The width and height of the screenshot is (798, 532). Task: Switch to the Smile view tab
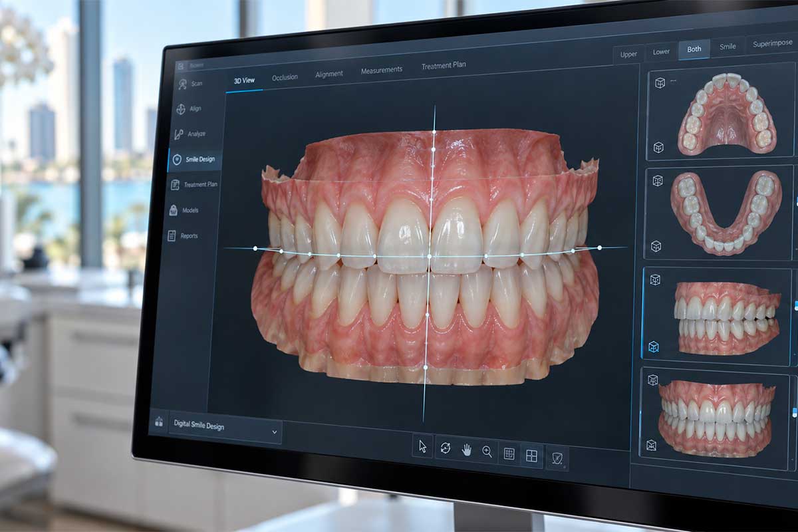point(728,47)
